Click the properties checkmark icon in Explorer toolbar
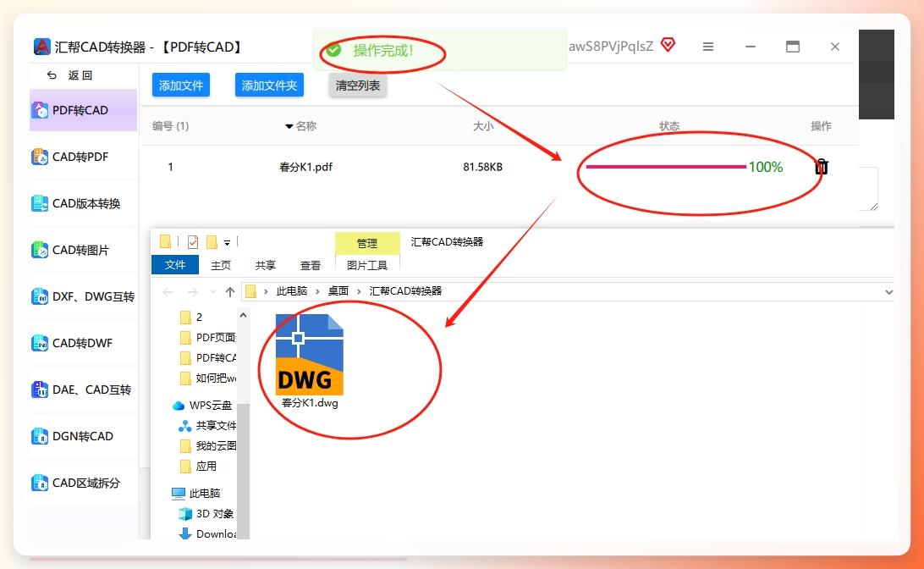 tap(193, 242)
